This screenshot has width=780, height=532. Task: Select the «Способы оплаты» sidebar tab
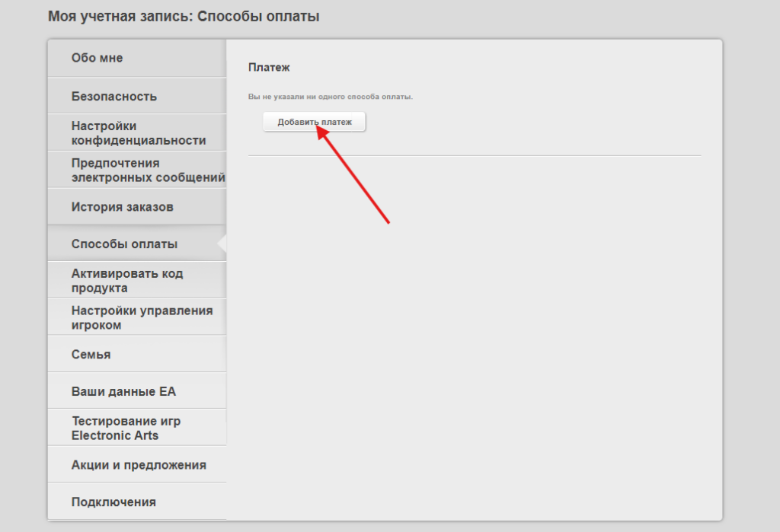(x=124, y=244)
